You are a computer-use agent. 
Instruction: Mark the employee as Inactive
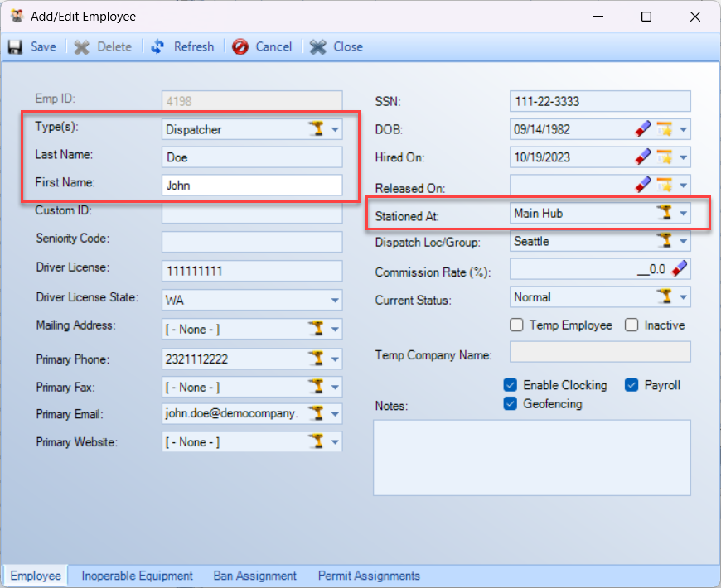[631, 325]
